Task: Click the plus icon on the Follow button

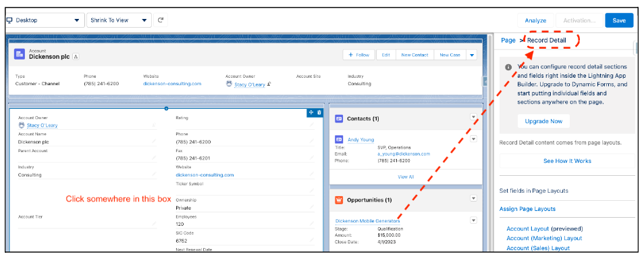Action: coord(350,55)
